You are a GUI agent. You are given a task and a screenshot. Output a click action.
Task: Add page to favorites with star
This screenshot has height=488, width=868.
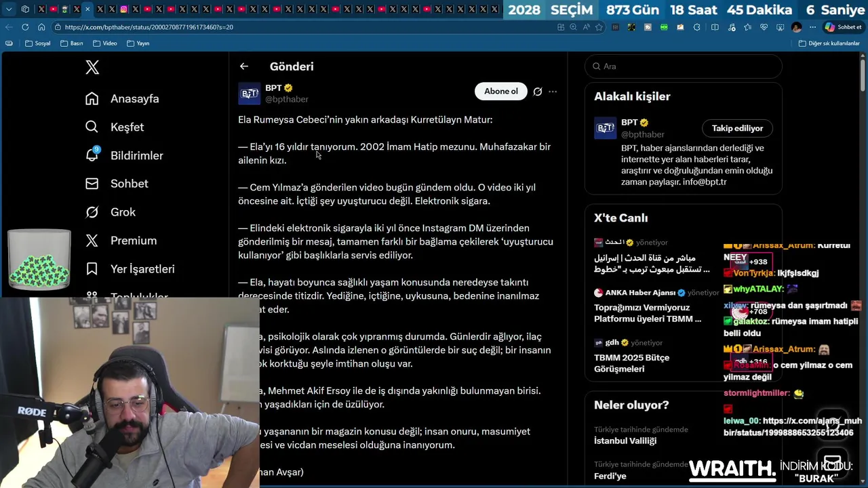[x=599, y=27]
